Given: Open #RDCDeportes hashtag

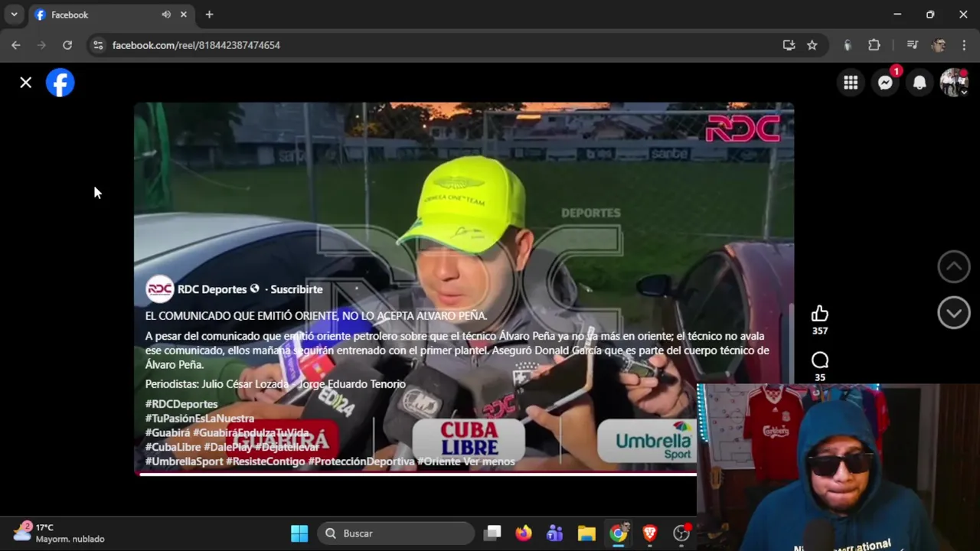Looking at the screenshot, I should click(x=181, y=404).
